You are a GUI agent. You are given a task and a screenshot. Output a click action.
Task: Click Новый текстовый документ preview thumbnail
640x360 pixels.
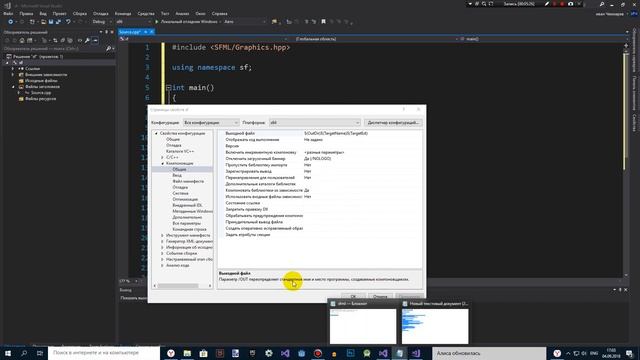pos(435,322)
